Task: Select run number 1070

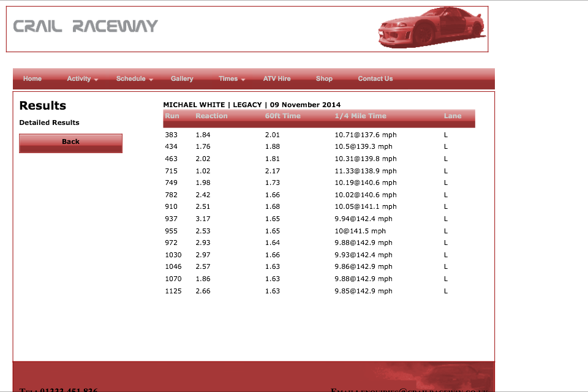Action: [173, 279]
